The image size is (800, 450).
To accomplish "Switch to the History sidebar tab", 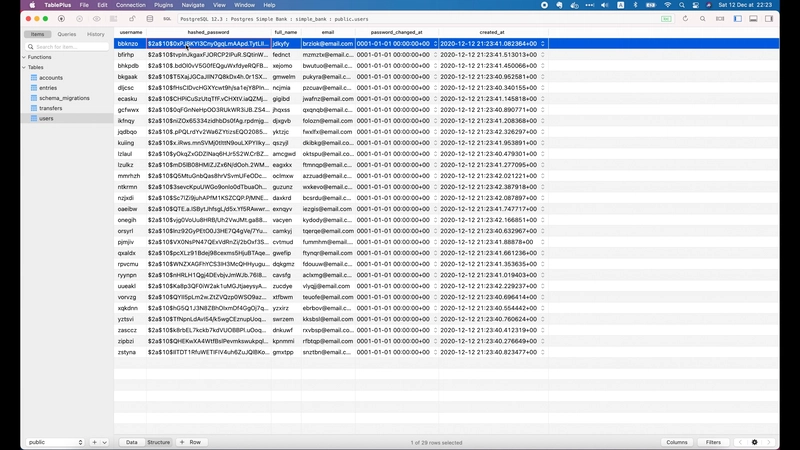I will [x=95, y=34].
